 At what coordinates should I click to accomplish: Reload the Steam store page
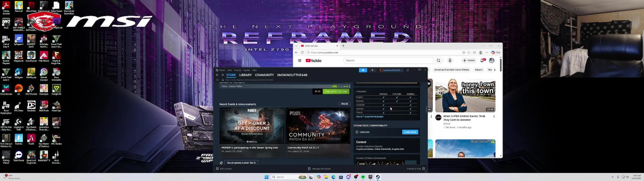217,80
